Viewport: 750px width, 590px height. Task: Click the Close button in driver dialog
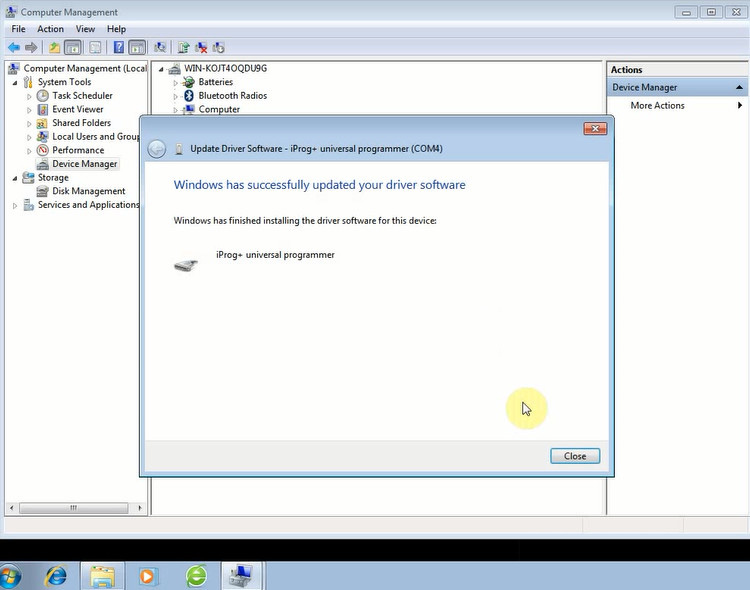coord(575,456)
